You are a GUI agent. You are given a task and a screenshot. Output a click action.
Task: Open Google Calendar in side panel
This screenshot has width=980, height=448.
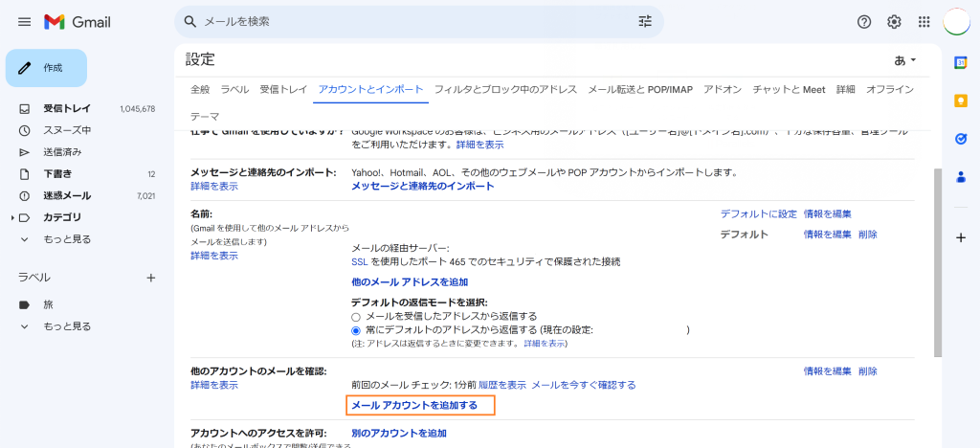[961, 62]
